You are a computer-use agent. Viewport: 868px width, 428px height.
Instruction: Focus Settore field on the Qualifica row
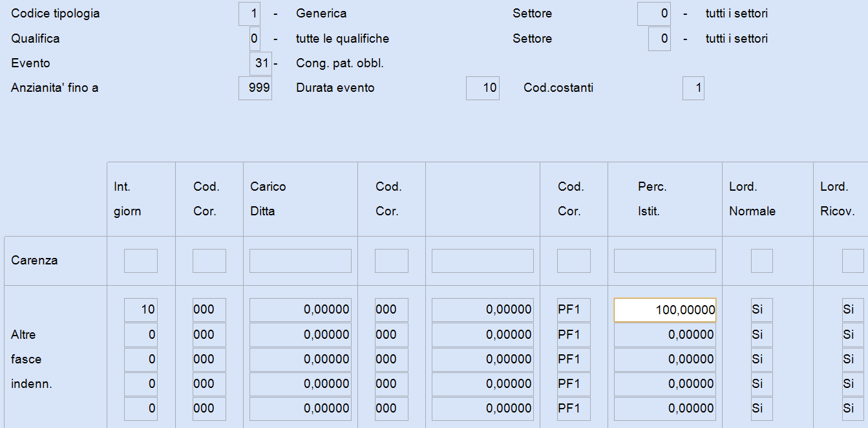click(x=659, y=39)
